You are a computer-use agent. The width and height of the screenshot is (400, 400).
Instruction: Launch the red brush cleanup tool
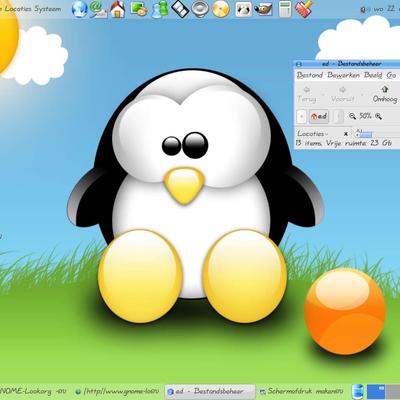coord(304,9)
